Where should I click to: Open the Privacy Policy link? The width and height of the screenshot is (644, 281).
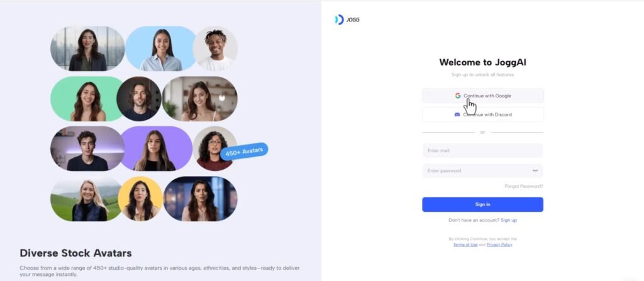(499, 245)
